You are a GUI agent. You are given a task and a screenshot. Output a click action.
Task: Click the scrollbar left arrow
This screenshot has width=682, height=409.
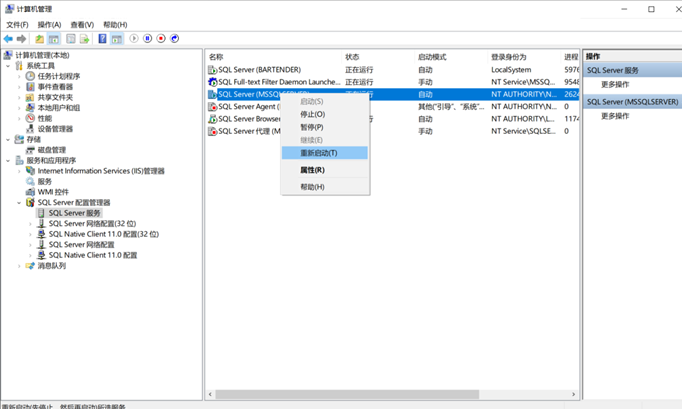(211, 394)
